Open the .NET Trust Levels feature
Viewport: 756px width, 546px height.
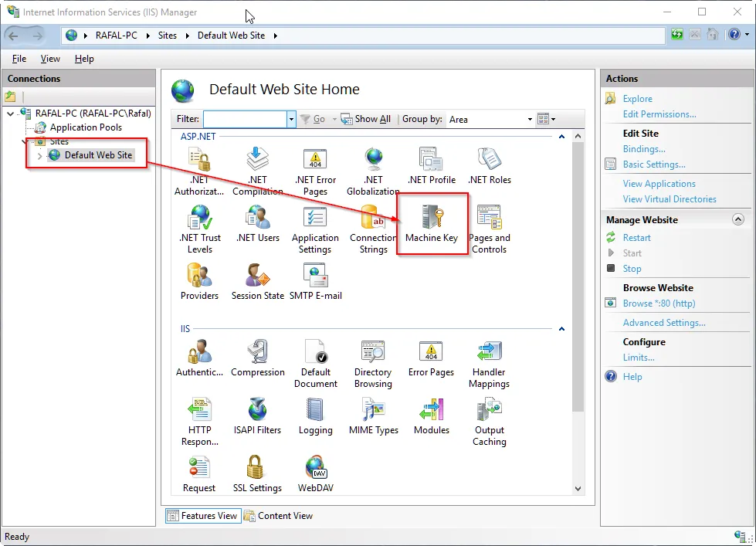[199, 229]
